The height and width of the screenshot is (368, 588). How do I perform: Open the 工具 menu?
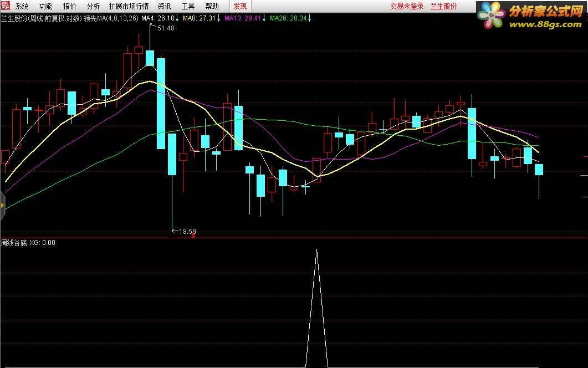coord(188,6)
